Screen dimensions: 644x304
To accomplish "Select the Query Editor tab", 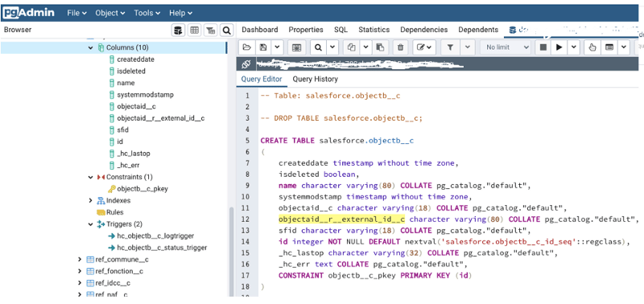I will [262, 79].
